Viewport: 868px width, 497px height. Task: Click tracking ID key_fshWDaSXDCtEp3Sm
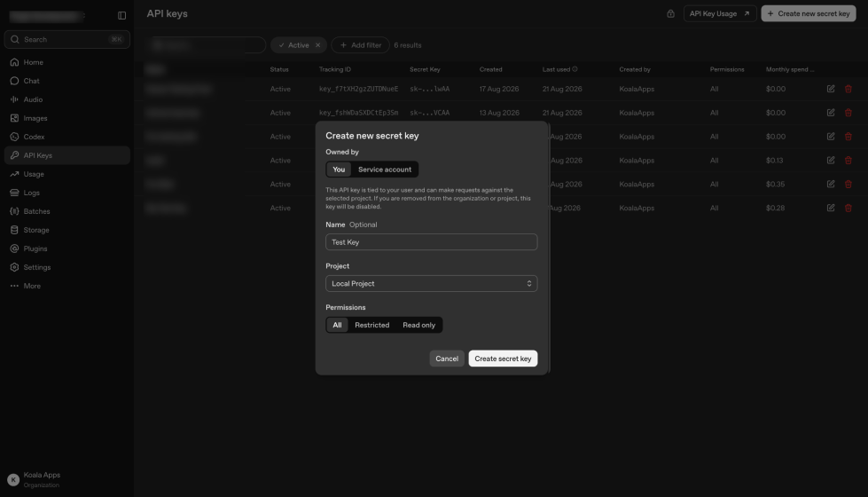point(359,113)
